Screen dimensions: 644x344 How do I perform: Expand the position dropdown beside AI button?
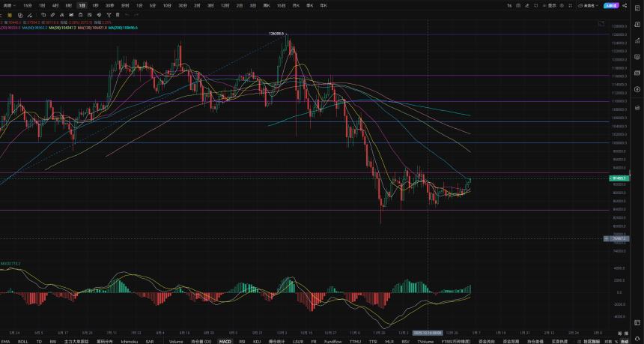point(589,6)
